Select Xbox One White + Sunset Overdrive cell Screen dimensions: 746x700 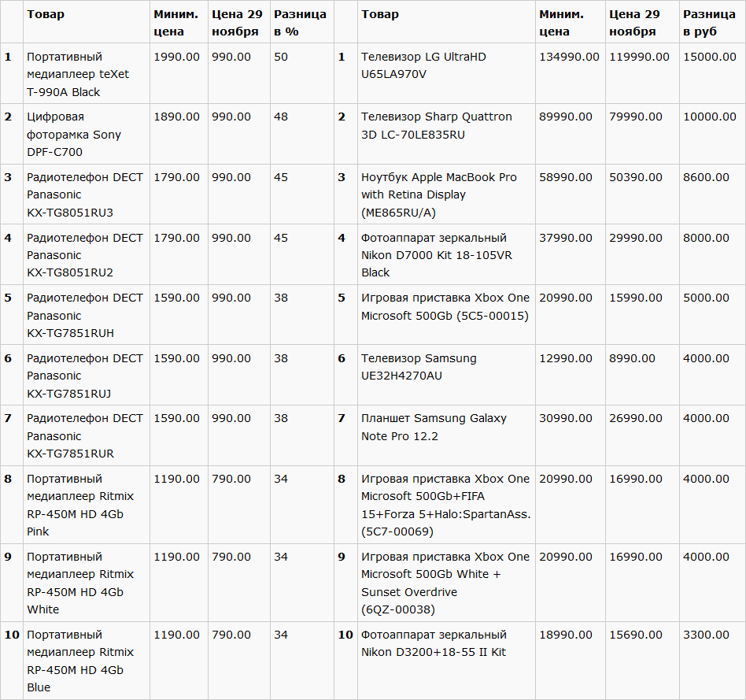pos(445,583)
